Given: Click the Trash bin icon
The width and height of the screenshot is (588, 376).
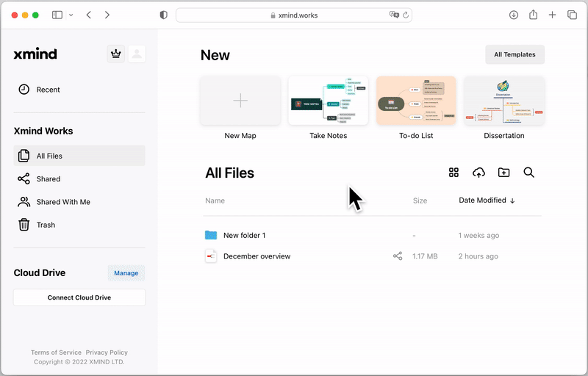Looking at the screenshot, I should (24, 225).
